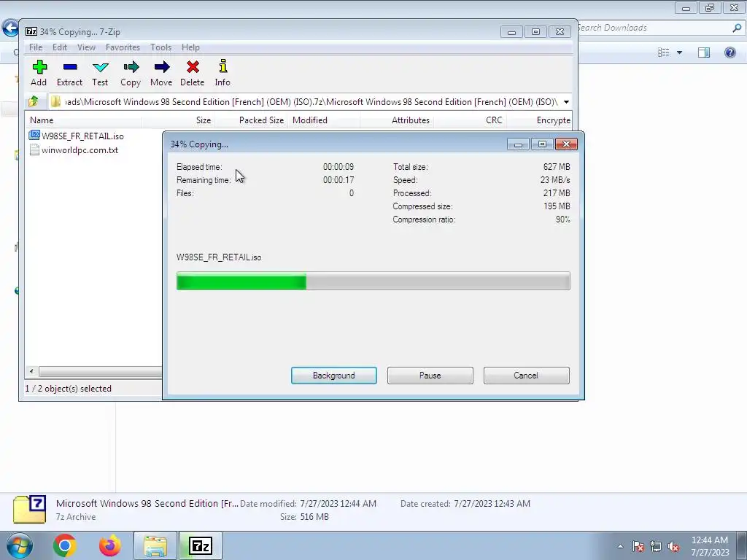Open Chrome from the taskbar
This screenshot has width=747, height=560.
(x=65, y=545)
